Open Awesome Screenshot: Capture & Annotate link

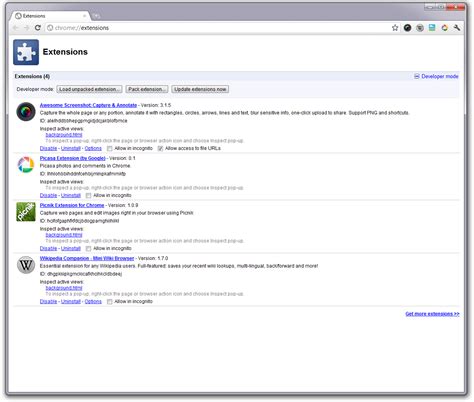[88, 105]
